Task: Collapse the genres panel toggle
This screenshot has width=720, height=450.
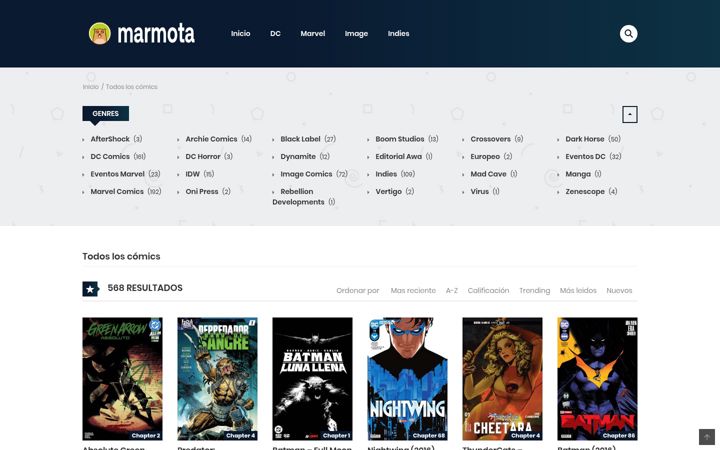Action: [x=630, y=114]
